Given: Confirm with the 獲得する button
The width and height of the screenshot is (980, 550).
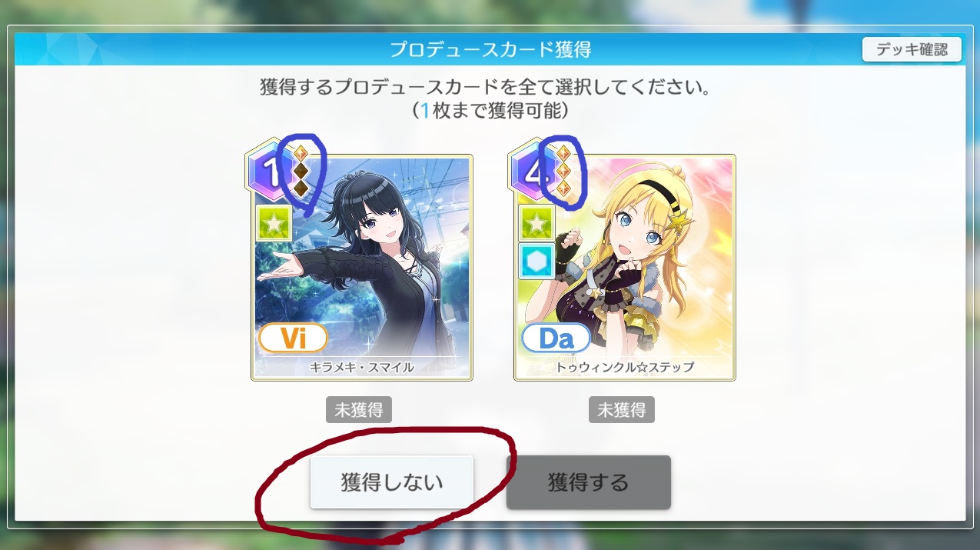Looking at the screenshot, I should 588,482.
